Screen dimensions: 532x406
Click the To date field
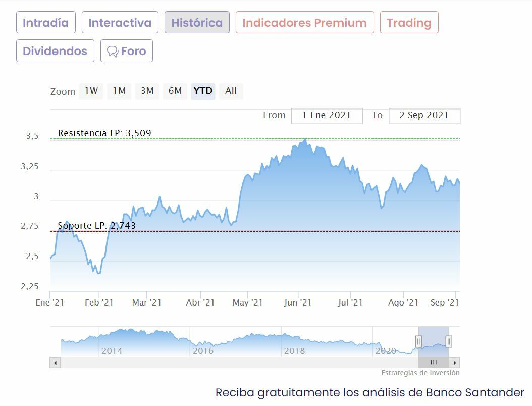pos(424,115)
